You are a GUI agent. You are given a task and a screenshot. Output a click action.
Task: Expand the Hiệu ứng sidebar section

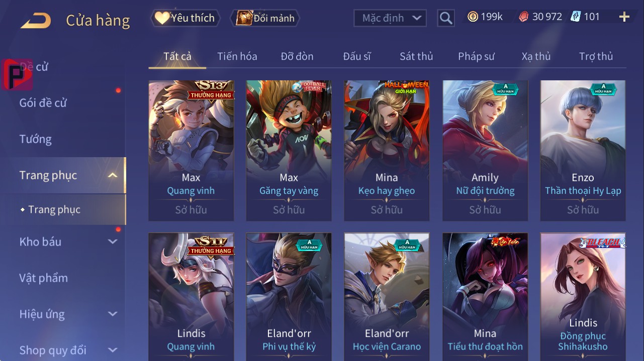click(113, 314)
